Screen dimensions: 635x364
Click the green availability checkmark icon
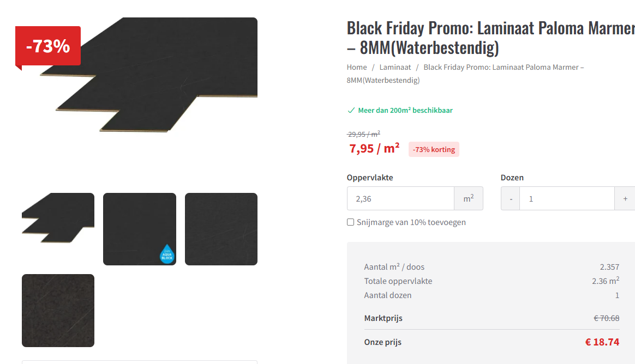point(351,111)
